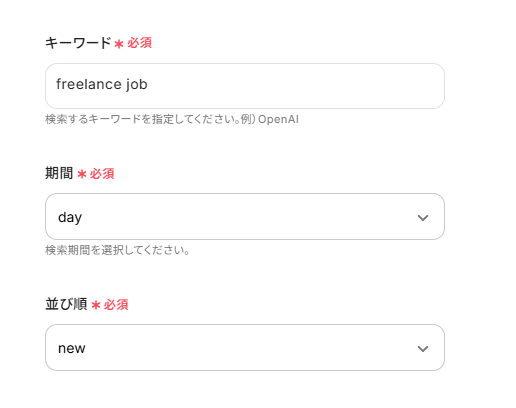The image size is (516, 408).
Task: Click the red asterisk beside 並び順
Action: coord(96,305)
